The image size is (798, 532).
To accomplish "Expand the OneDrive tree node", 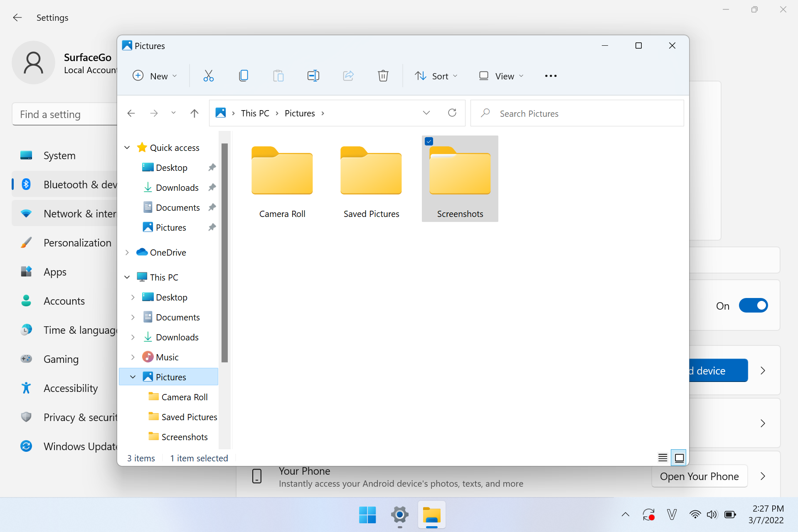I will click(127, 252).
